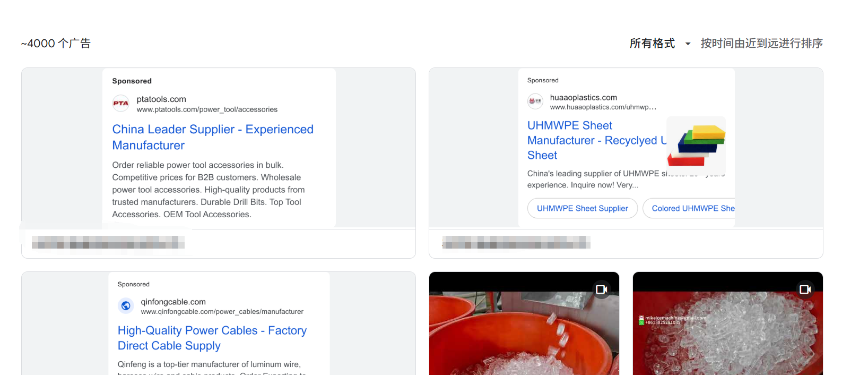Click the ~4000 个广告 count text
This screenshot has width=868, height=375.
(x=56, y=44)
